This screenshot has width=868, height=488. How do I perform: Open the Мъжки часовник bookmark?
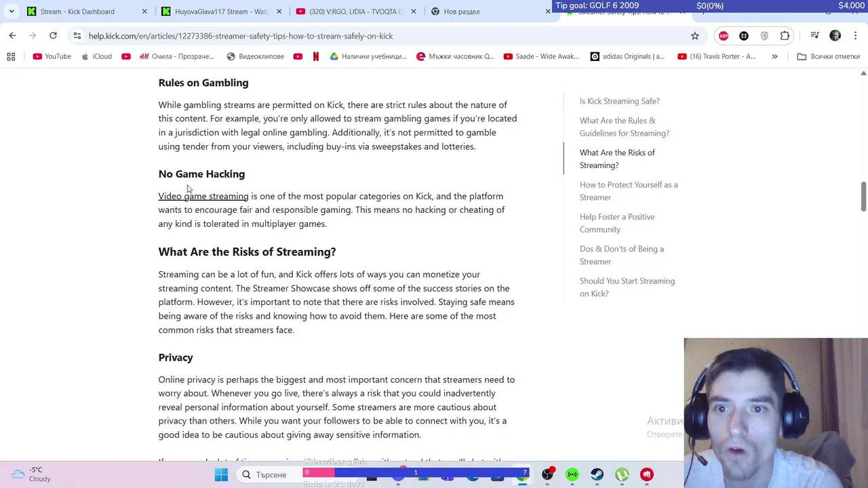click(455, 56)
